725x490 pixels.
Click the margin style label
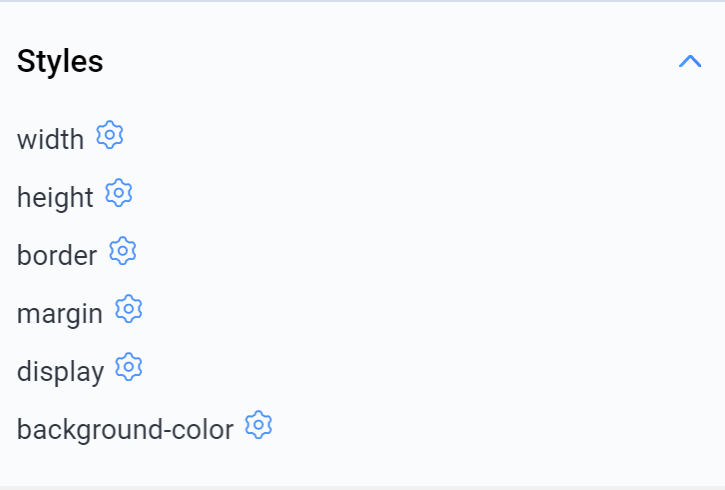pos(60,314)
